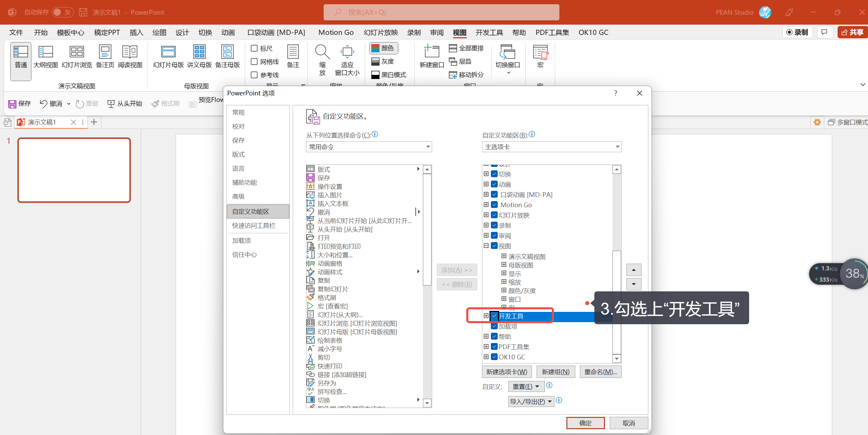868x435 pixels.
Task: Toggle the 开发工具 checkbox in list
Action: (494, 316)
